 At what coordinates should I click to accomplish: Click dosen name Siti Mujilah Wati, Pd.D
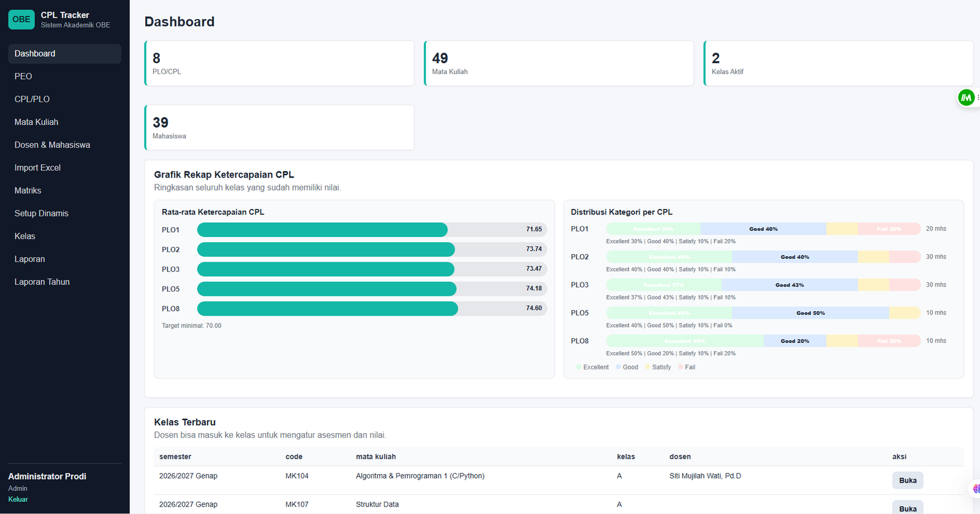pos(705,476)
